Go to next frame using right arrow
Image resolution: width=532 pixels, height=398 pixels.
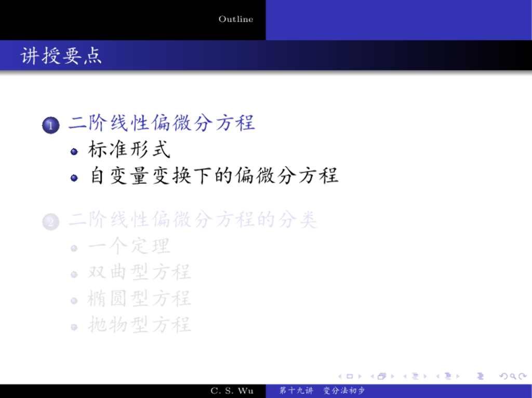pyautogui.click(x=392, y=376)
